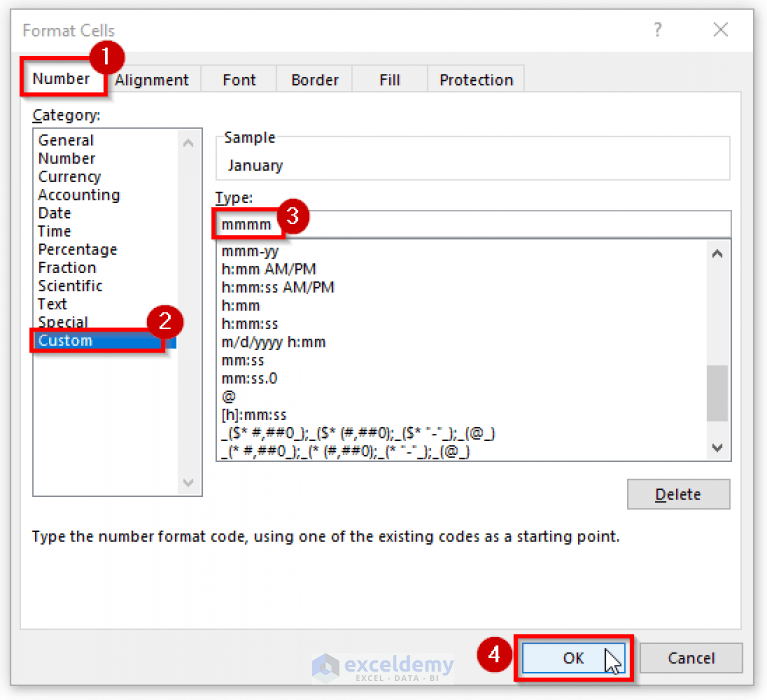The image size is (767, 700).
Task: Select the Custom category
Action: 105,340
